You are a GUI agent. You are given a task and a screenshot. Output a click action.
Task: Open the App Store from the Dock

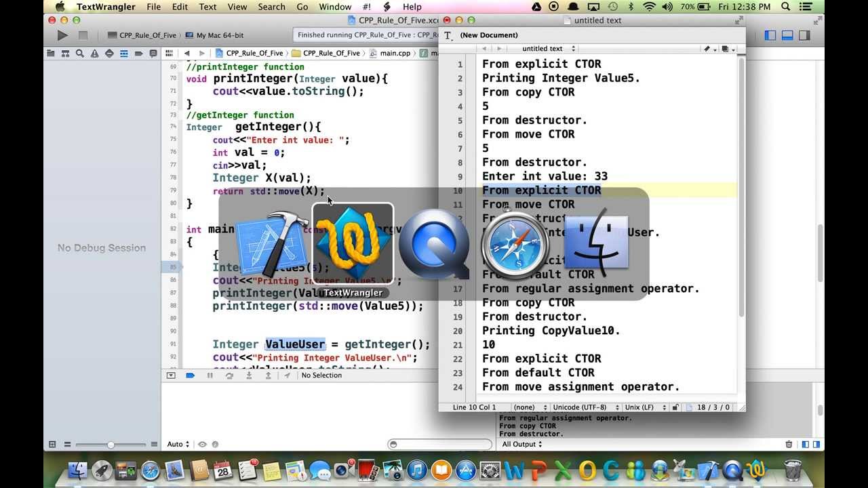pos(465,470)
